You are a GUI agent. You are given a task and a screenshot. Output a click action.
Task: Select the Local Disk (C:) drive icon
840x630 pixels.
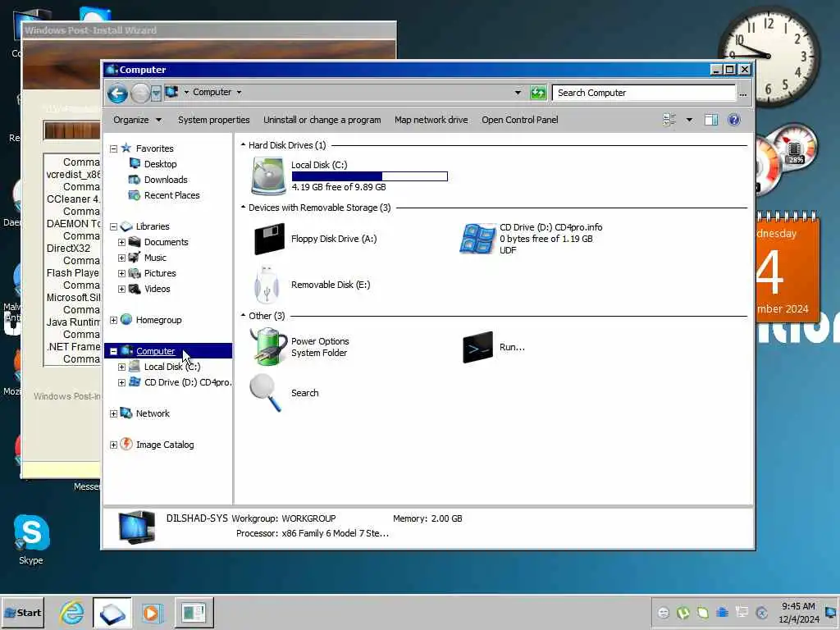[x=268, y=176]
